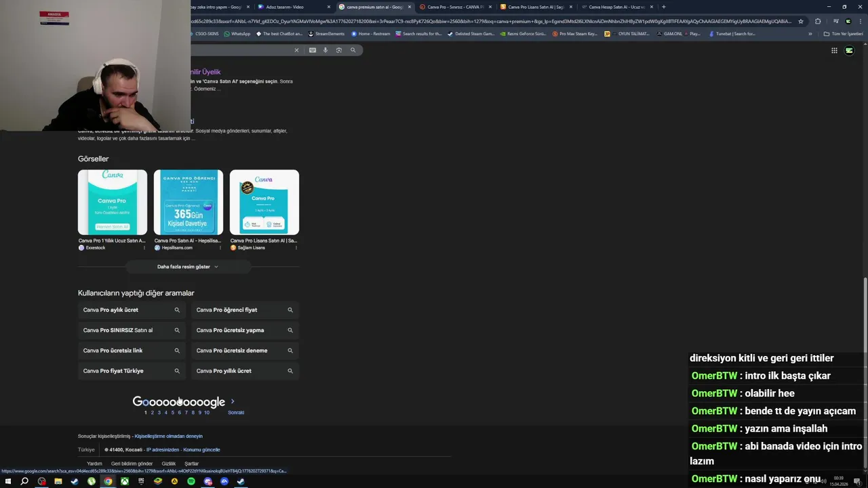Open the first Steam icon on the taskbar
This screenshot has height=488, width=868.
pos(75,481)
